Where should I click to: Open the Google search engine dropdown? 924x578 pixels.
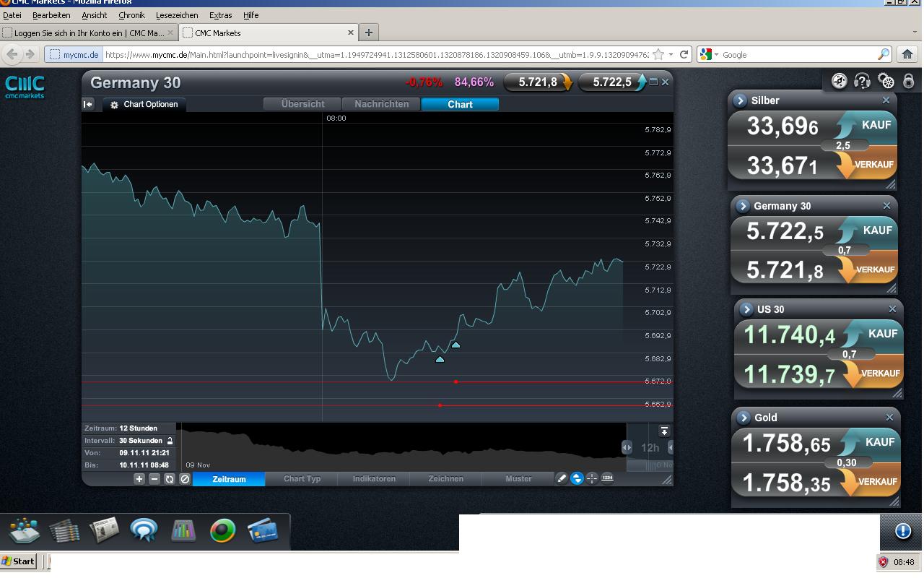(x=709, y=54)
